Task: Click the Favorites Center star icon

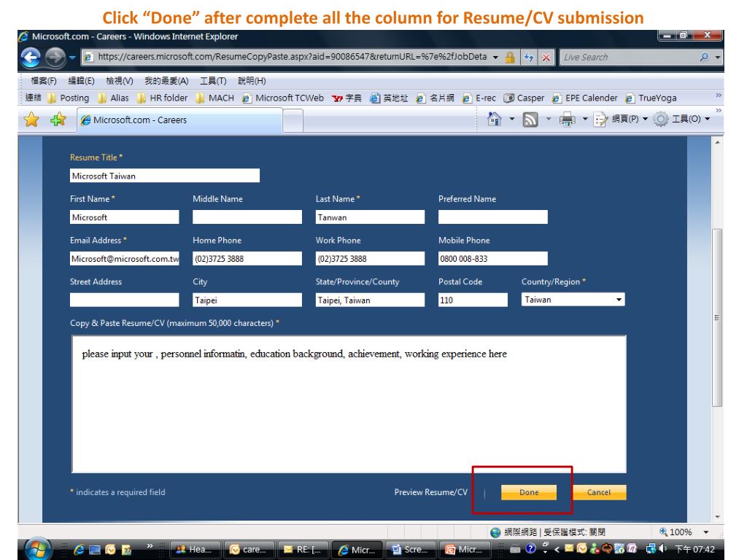Action: pyautogui.click(x=31, y=120)
